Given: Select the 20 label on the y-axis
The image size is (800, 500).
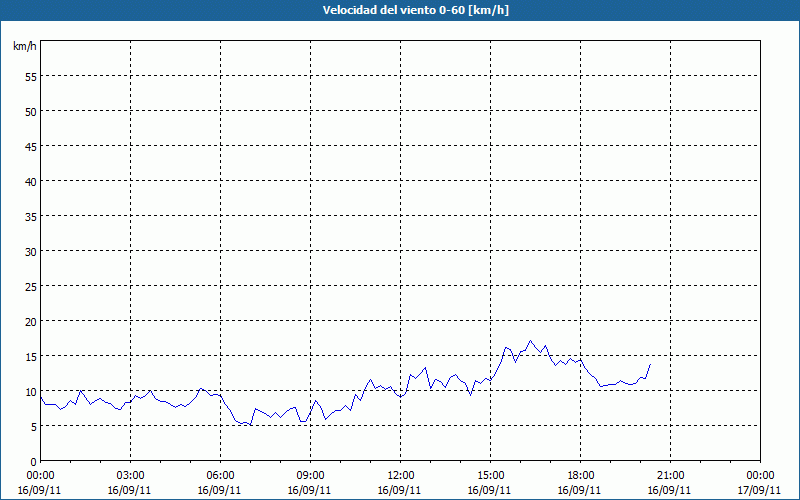Looking at the screenshot, I should [x=30, y=321].
